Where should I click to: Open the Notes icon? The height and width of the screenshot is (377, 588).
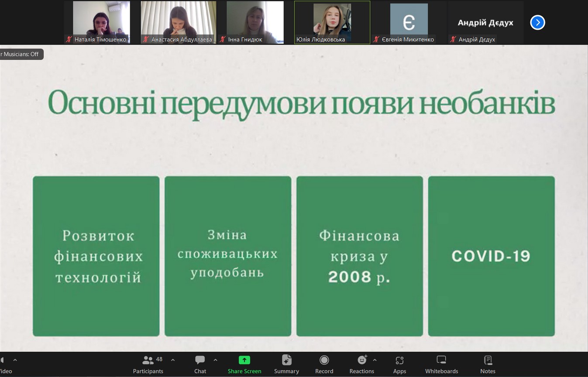tap(488, 360)
